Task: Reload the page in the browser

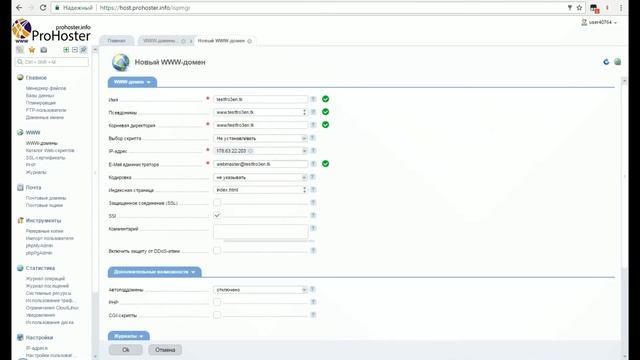Action: point(43,8)
